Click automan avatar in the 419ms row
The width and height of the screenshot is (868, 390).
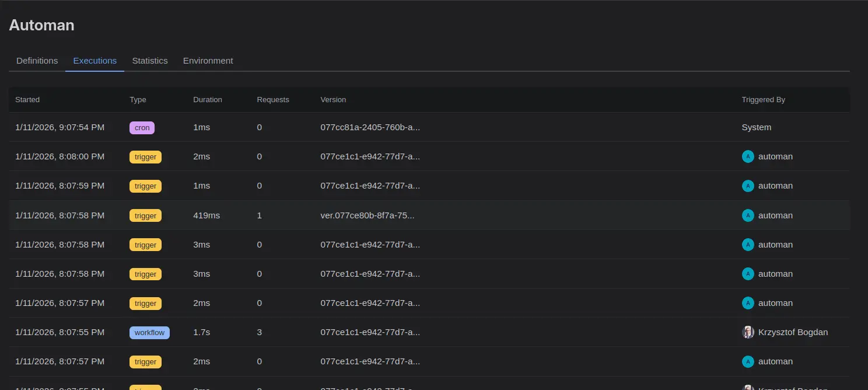(x=748, y=215)
